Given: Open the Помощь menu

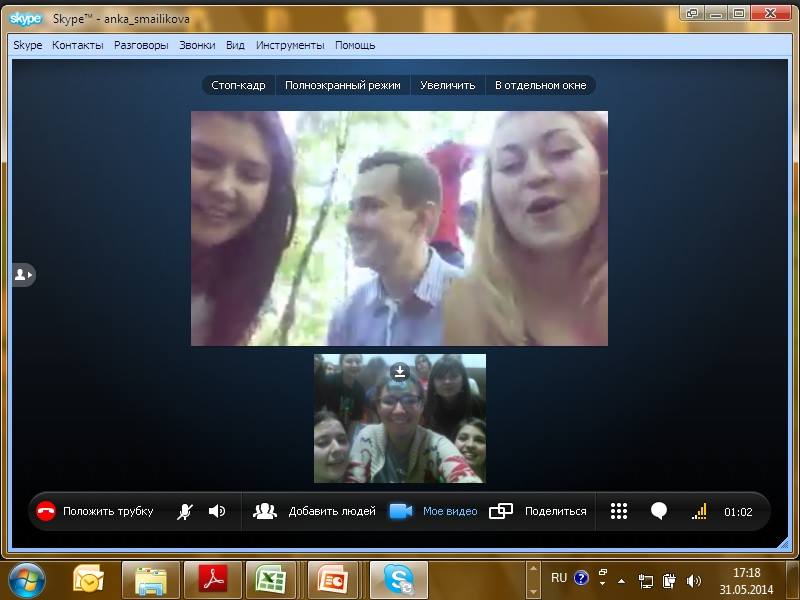Looking at the screenshot, I should [x=355, y=45].
